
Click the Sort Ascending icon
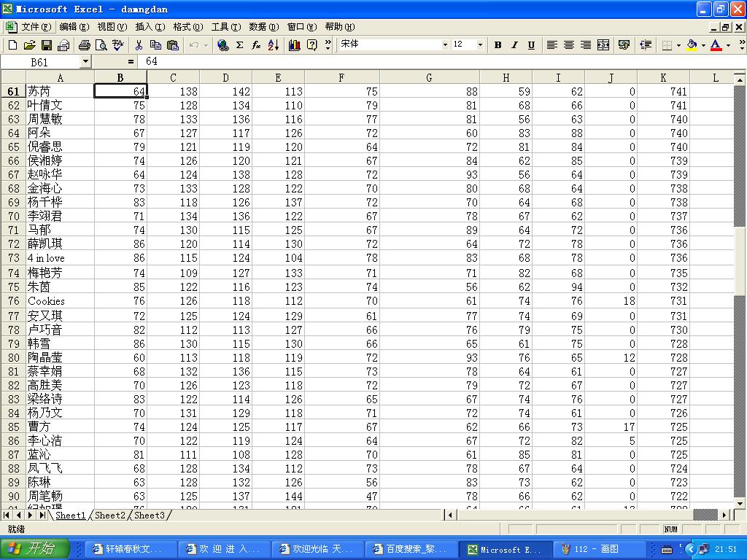274,45
